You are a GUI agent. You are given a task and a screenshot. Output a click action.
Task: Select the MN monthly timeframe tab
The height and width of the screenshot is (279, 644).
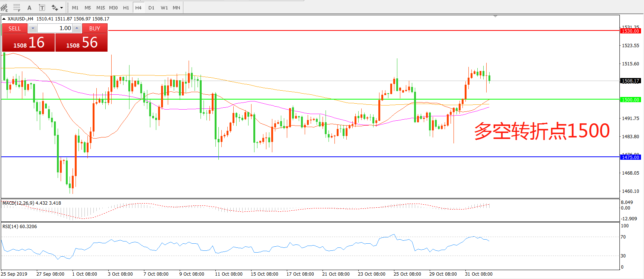click(176, 7)
